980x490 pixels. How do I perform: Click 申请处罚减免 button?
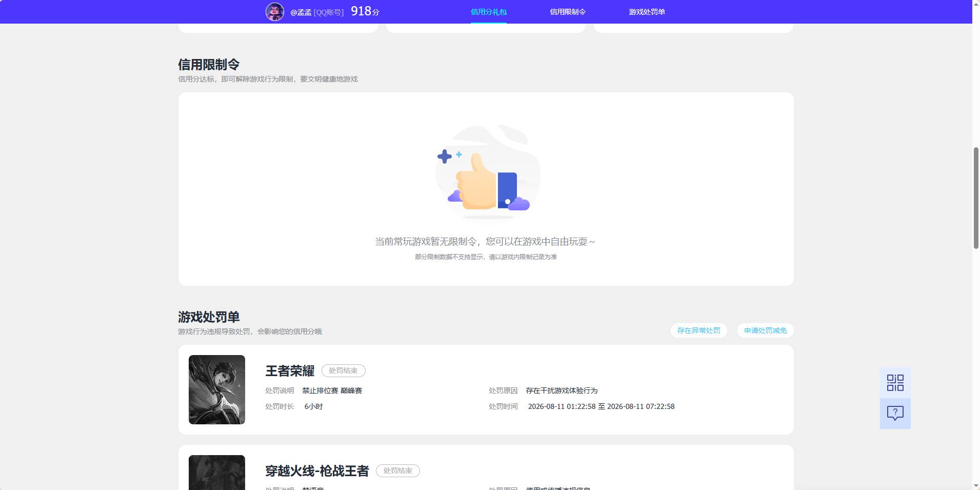click(765, 330)
